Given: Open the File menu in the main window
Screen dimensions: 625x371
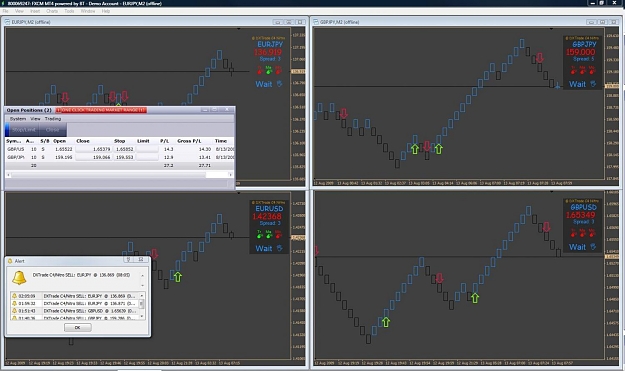Looking at the screenshot, I should click(x=6, y=11).
